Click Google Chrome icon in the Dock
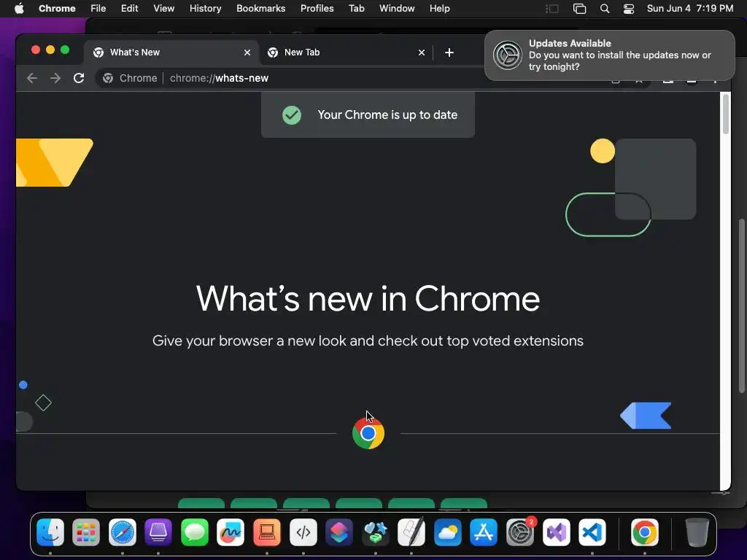The image size is (747, 560). point(645,532)
